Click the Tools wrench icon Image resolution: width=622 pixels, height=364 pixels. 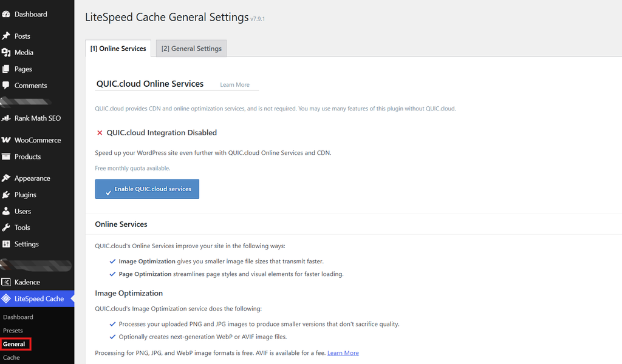[x=5, y=227]
